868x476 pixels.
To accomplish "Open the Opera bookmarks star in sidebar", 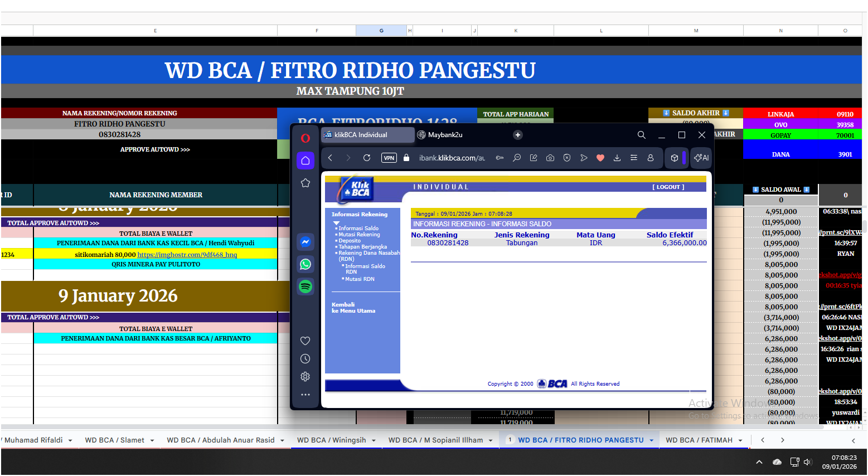I will pos(306,183).
